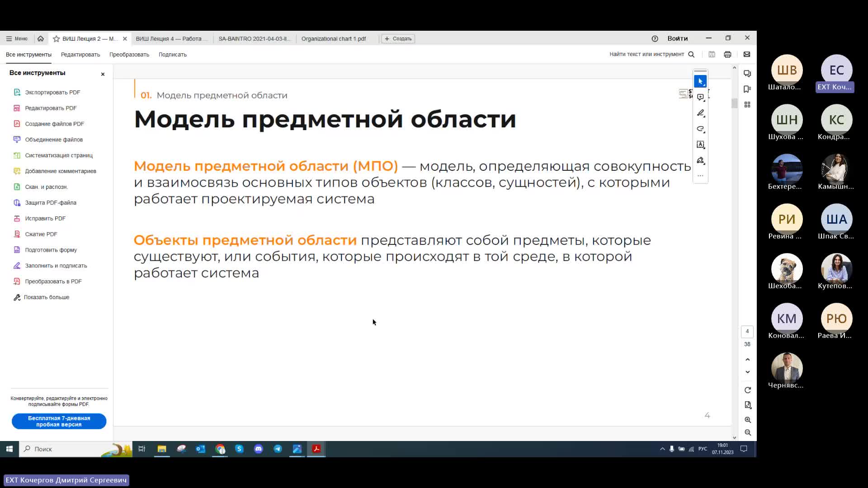The width and height of the screenshot is (868, 488).
Task: Click Бесплатная 7-дневная пробная версия button
Action: tap(59, 421)
